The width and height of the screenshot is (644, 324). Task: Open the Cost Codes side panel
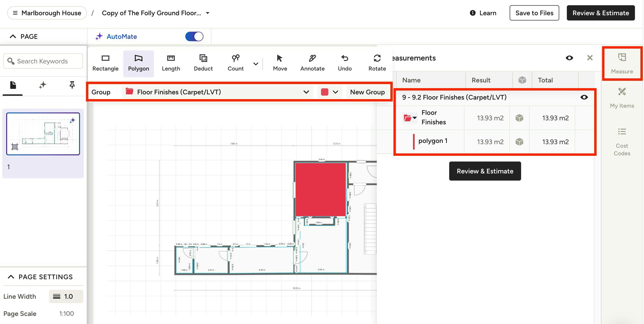point(622,142)
